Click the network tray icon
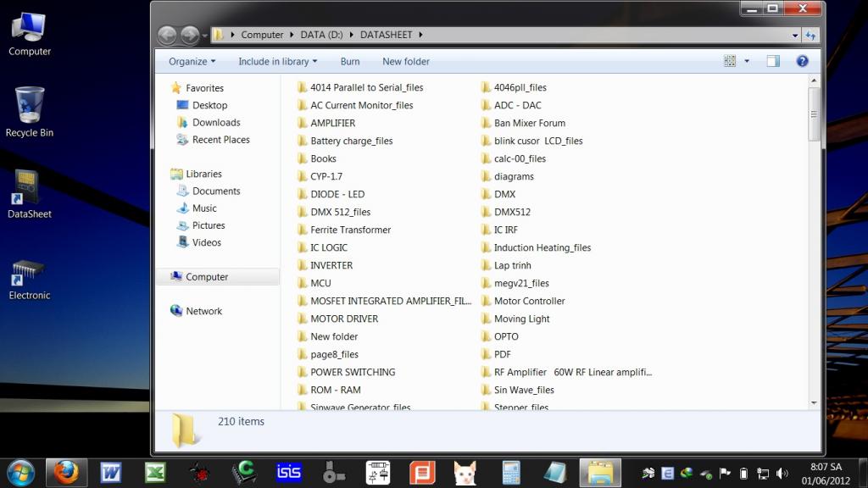 pyautogui.click(x=763, y=474)
